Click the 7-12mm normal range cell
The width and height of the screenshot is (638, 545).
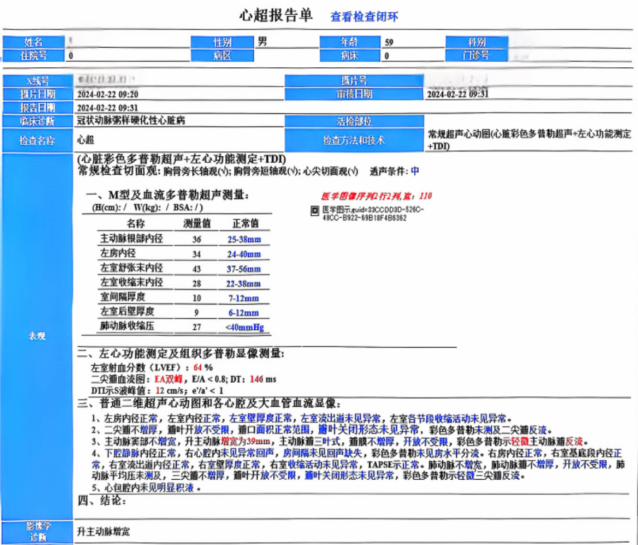(243, 298)
